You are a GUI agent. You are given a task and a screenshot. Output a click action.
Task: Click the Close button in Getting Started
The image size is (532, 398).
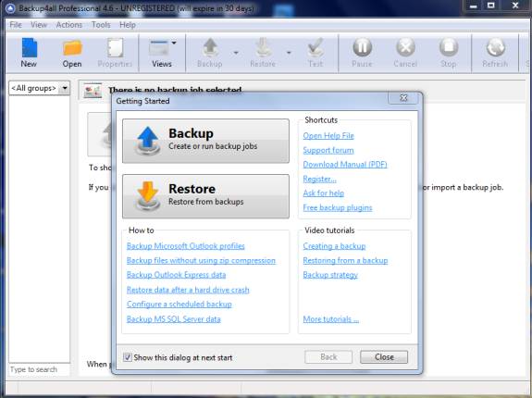pos(384,357)
